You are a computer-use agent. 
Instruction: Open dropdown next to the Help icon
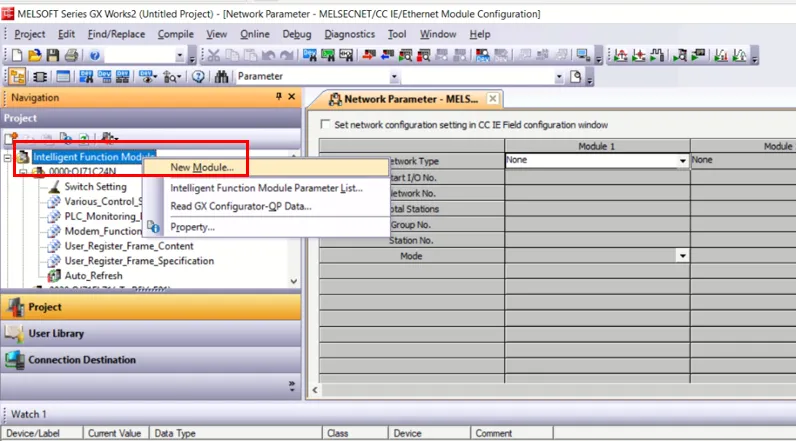pyautogui.click(x=180, y=55)
